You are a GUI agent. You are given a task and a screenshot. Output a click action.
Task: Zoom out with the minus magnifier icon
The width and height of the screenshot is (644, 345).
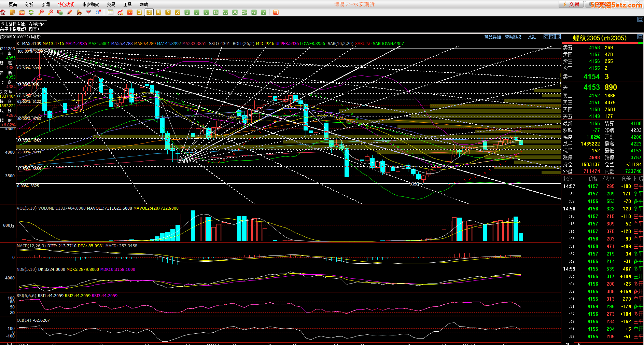coord(51,12)
